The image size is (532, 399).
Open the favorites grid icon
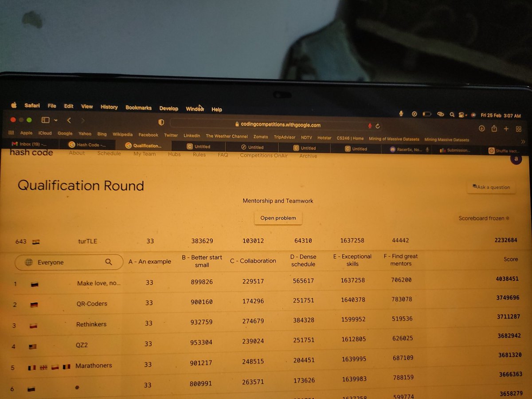tap(11, 133)
